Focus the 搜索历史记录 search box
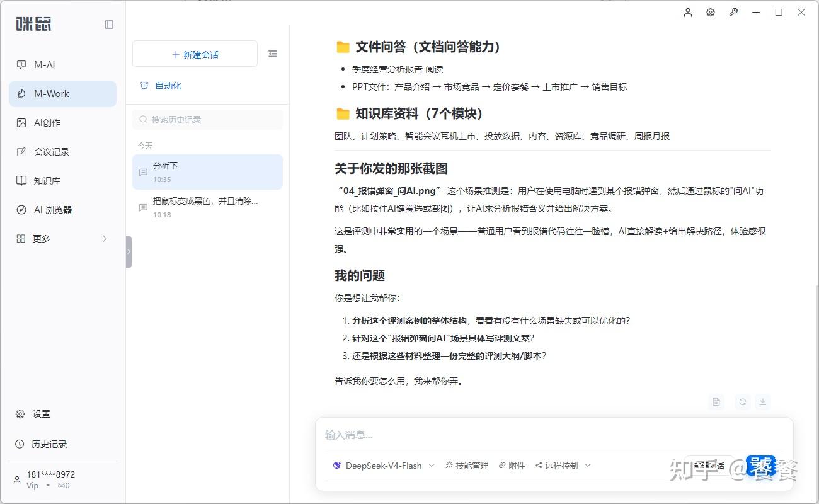Screen dimensions: 819x504 pos(207,120)
